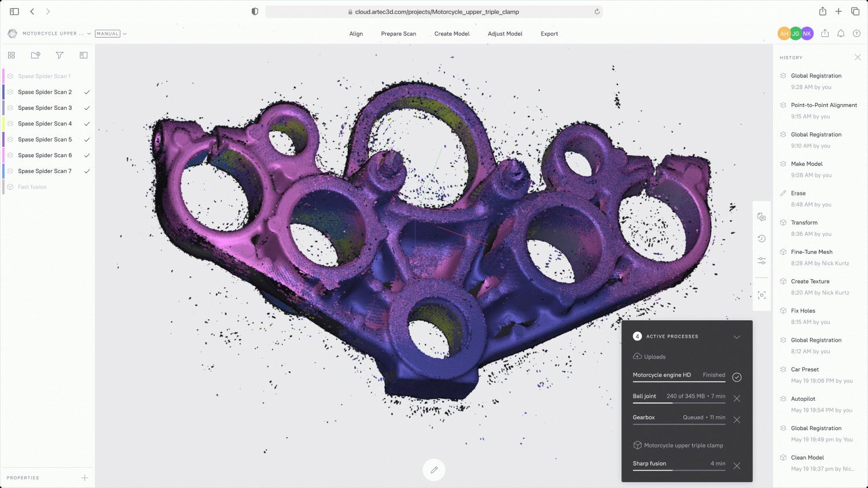Toggle the checkmark for Spase Spider Scan 7
Screen dimensions: 868x488
tap(87, 171)
